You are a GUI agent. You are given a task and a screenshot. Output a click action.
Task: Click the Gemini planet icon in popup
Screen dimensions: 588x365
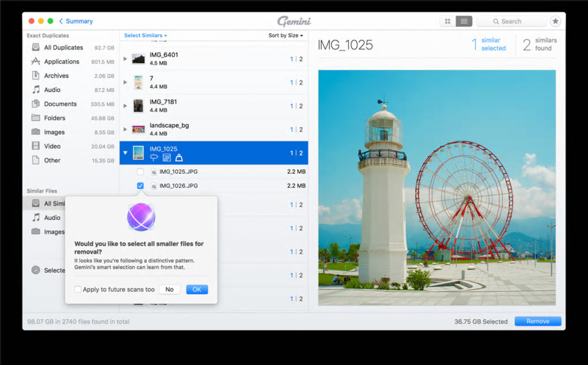pos(141,216)
